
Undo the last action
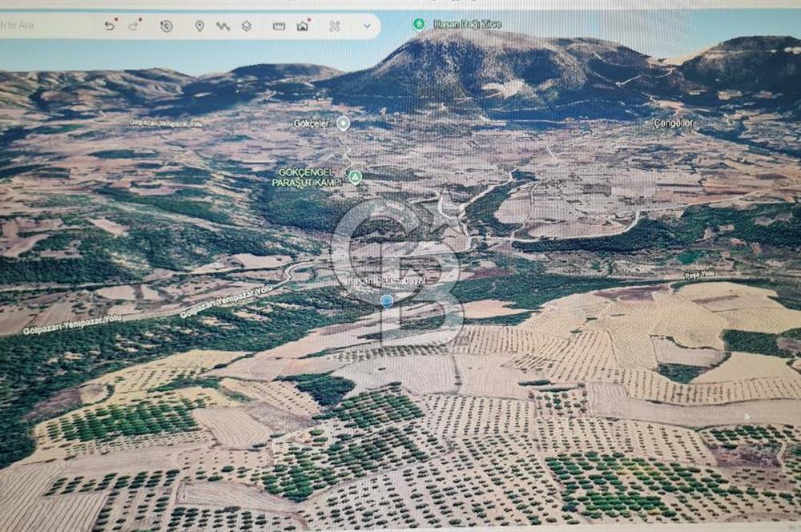(x=110, y=26)
